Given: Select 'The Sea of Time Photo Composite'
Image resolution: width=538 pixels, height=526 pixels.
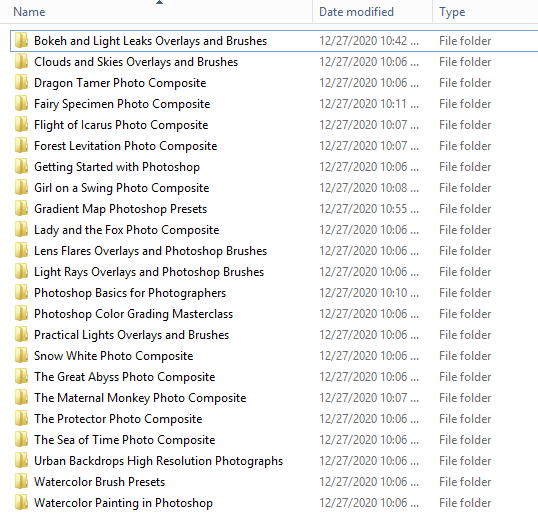Looking at the screenshot, I should tap(125, 440).
